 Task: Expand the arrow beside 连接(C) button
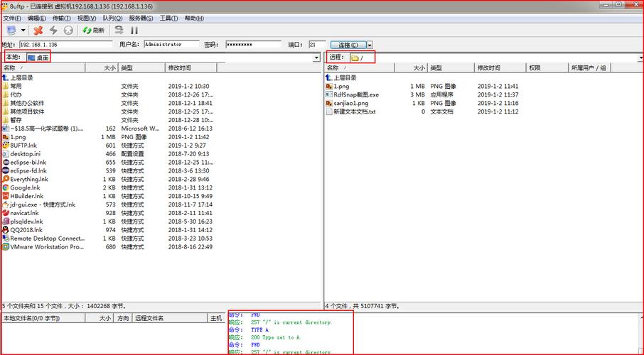point(370,45)
